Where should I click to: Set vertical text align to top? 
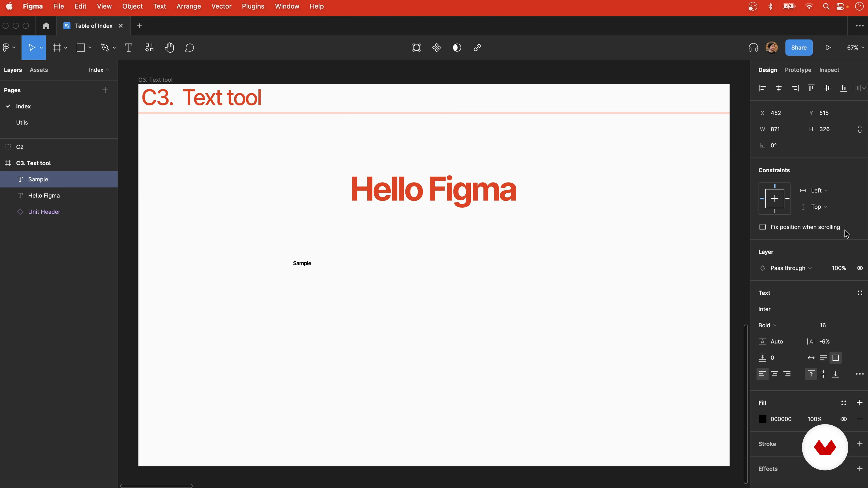click(x=811, y=374)
